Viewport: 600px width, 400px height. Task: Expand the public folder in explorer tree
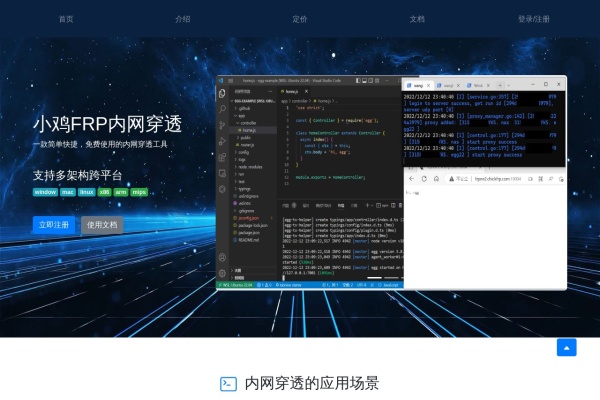click(245, 136)
